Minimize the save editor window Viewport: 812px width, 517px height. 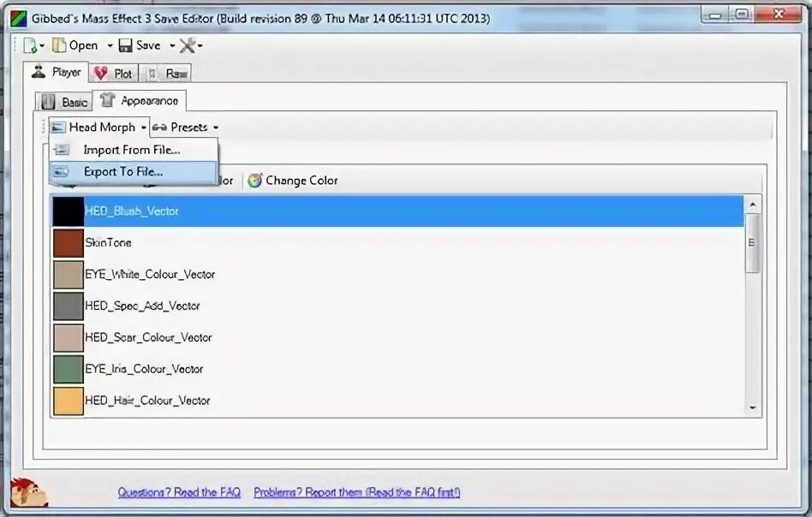(714, 15)
